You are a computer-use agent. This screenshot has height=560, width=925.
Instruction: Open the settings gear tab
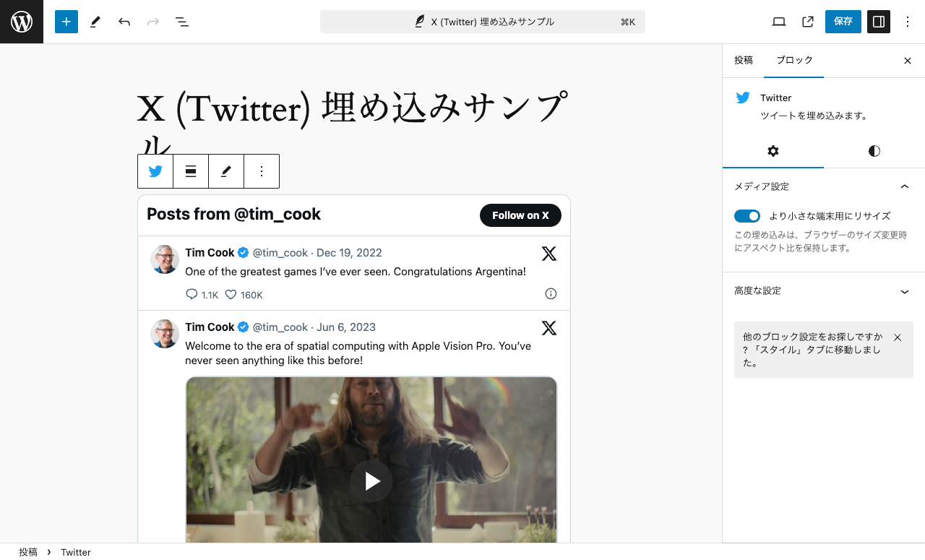pyautogui.click(x=773, y=151)
